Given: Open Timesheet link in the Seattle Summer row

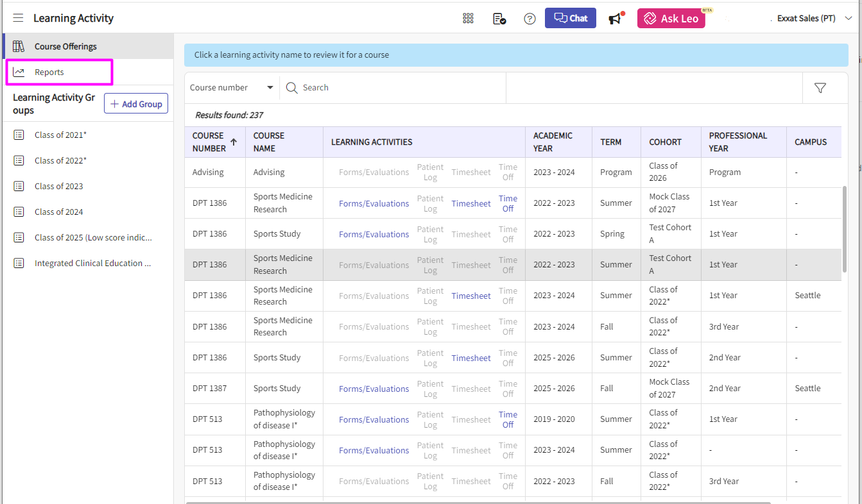Looking at the screenshot, I should [x=470, y=296].
